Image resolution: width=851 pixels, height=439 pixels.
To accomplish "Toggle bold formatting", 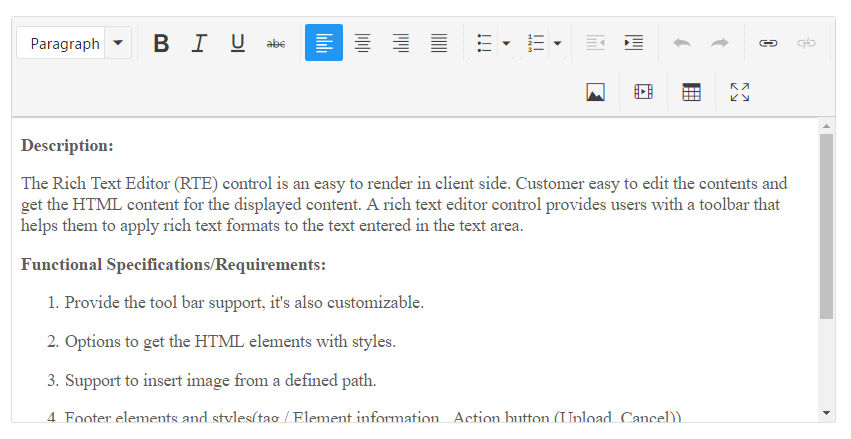I will coord(161,43).
